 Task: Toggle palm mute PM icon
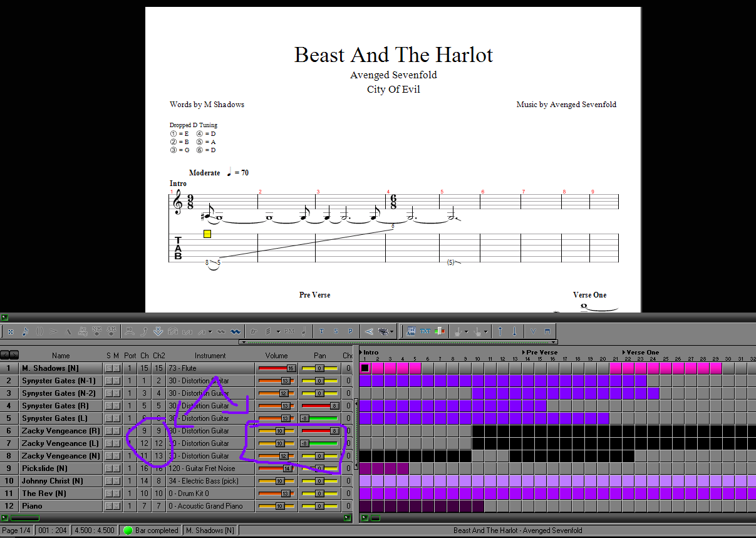tap(289, 331)
